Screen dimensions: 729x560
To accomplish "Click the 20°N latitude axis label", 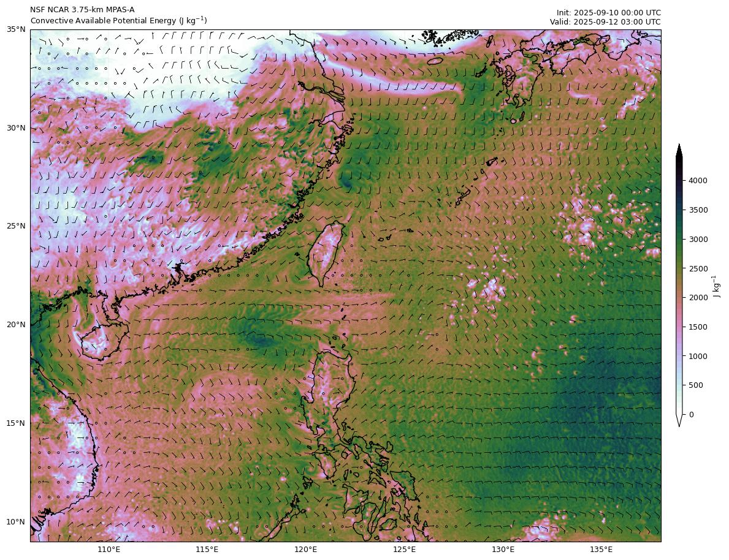I will pos(16,325).
